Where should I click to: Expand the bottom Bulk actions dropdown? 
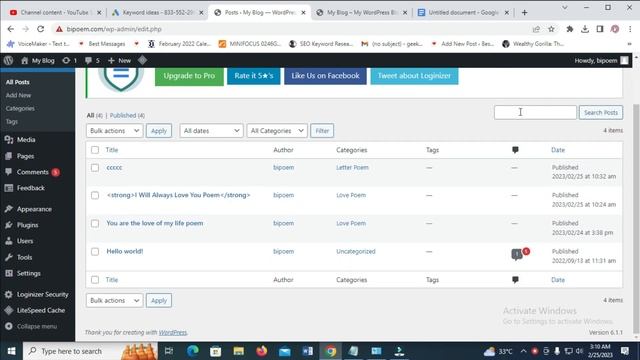pos(115,300)
